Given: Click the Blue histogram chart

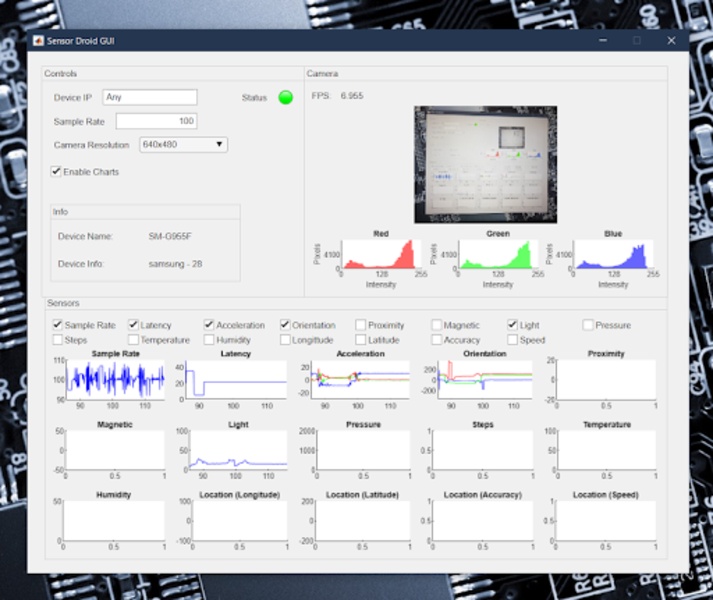Looking at the screenshot, I should (x=611, y=254).
